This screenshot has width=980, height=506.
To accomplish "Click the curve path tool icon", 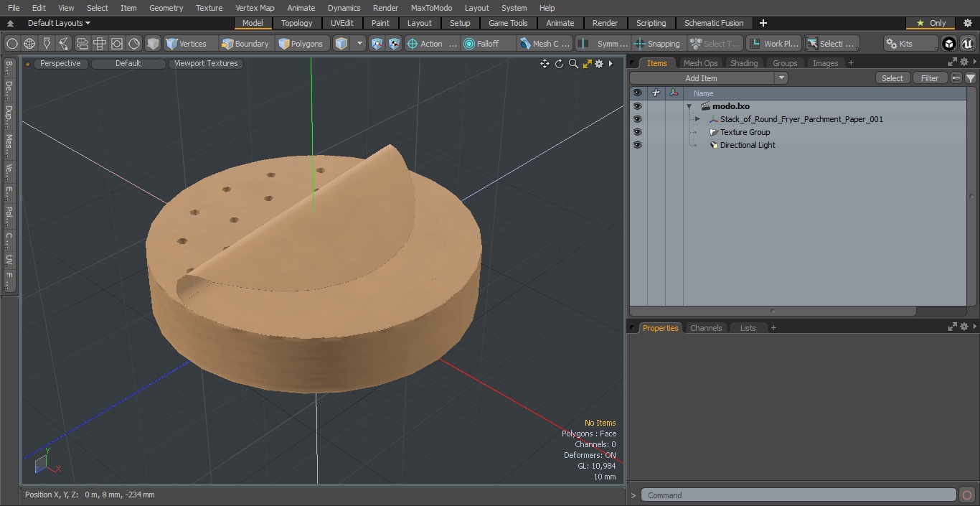I will (x=64, y=44).
